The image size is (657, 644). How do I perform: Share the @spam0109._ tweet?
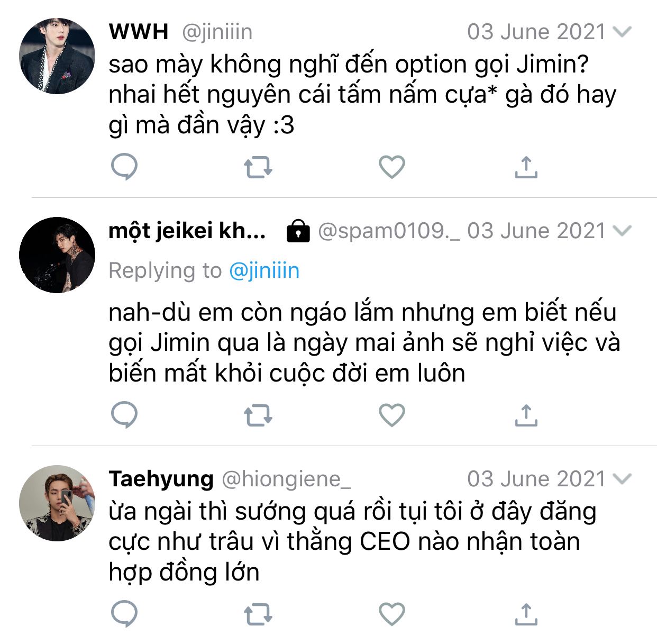(x=526, y=415)
